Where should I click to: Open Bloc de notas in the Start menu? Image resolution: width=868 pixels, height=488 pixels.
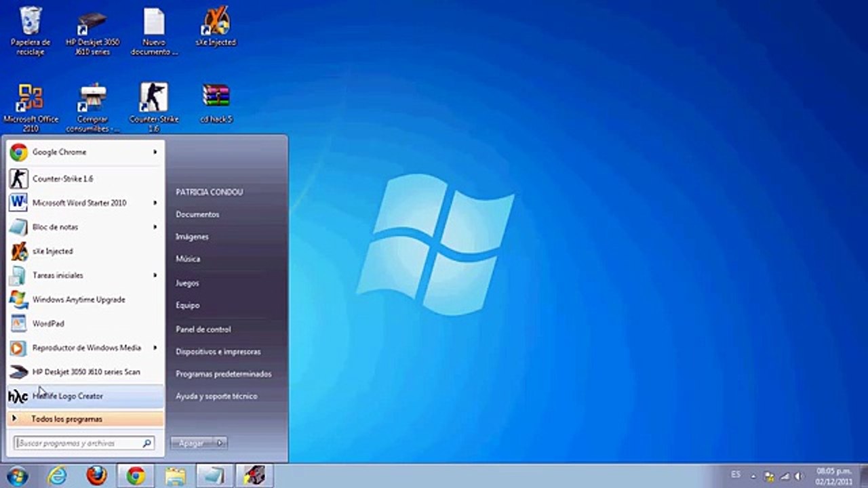click(85, 227)
